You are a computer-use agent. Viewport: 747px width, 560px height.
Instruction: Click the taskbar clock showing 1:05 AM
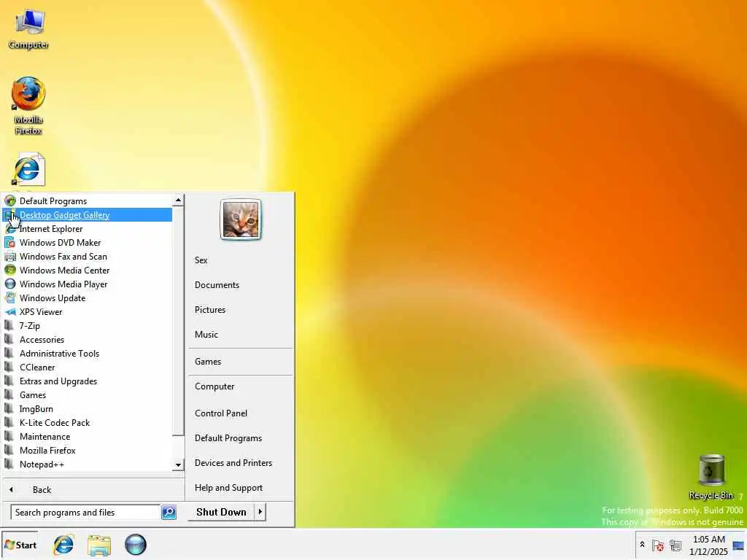[x=708, y=545]
